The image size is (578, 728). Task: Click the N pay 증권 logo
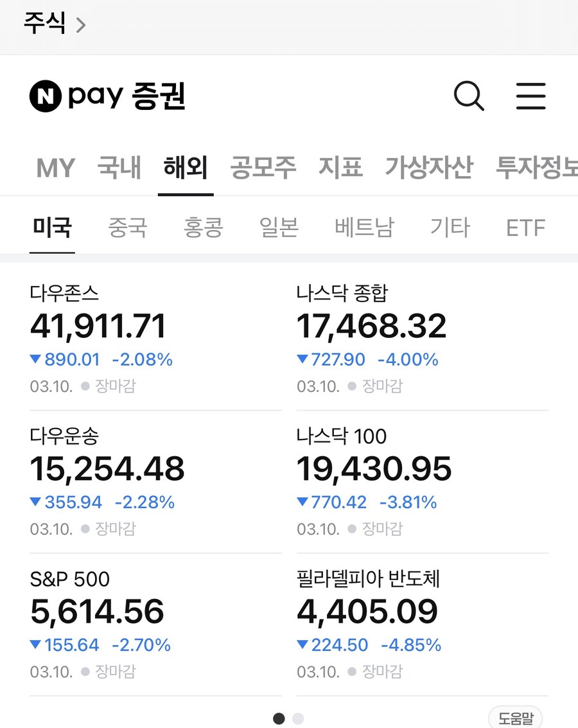pyautogui.click(x=108, y=96)
